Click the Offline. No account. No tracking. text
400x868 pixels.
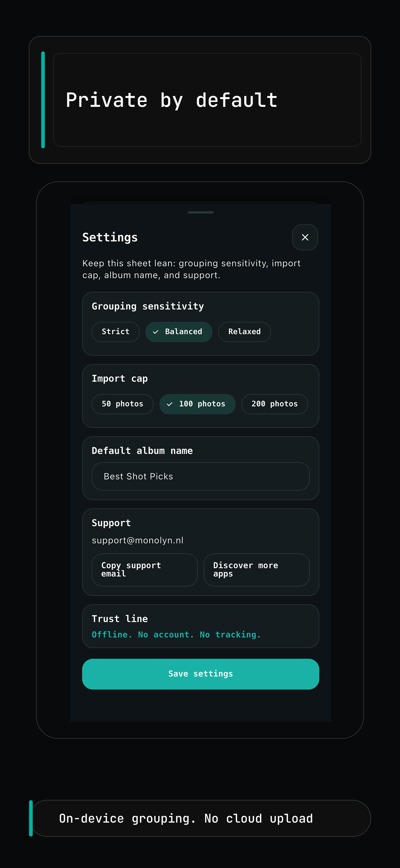(176, 634)
